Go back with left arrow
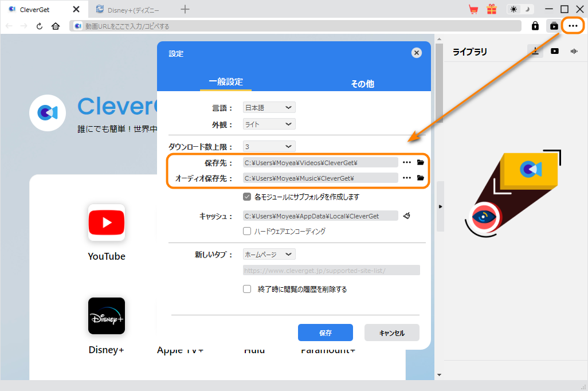588x391 pixels. click(x=9, y=26)
